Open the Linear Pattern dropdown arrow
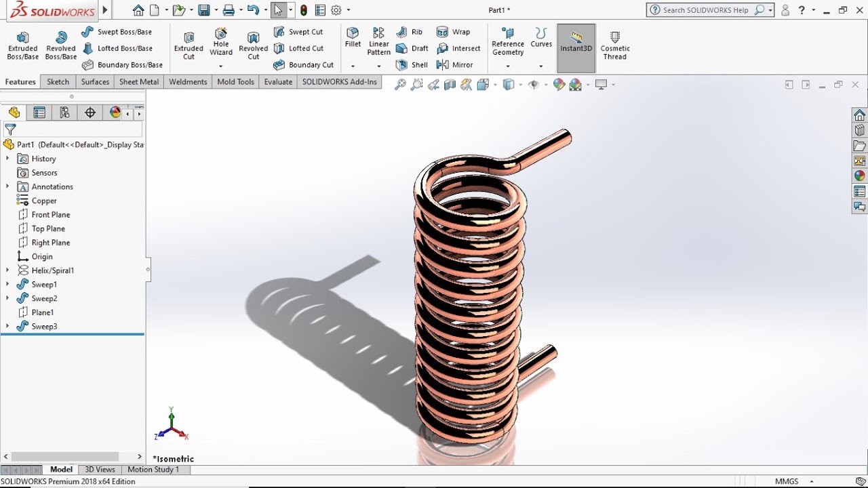Screen dimensions: 868x488 [x=378, y=66]
